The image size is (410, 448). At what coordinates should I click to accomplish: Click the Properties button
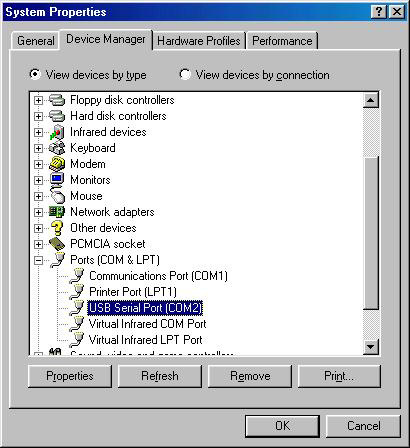click(70, 376)
